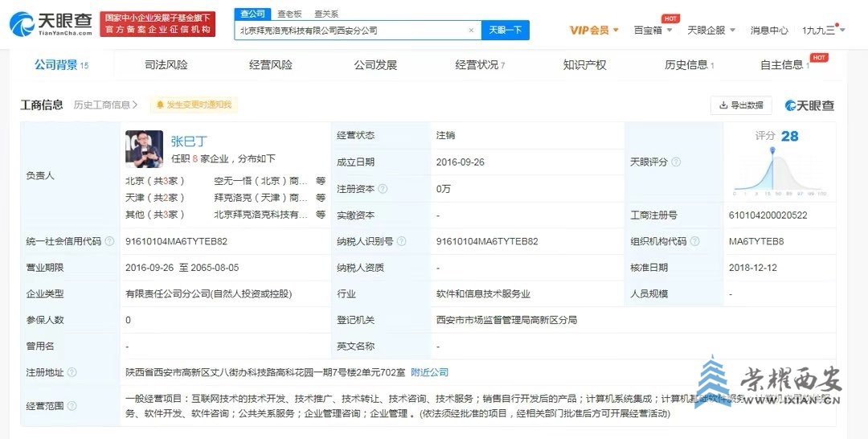Click the help icon next to 经营范围

pos(72,406)
